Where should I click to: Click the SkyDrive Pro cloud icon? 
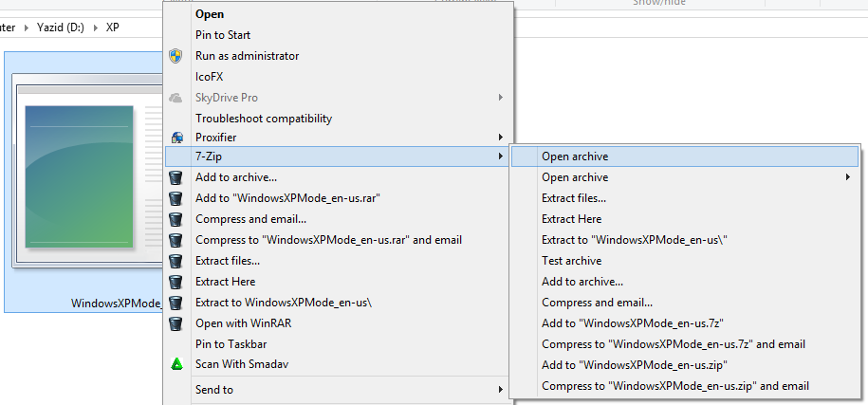pos(175,98)
